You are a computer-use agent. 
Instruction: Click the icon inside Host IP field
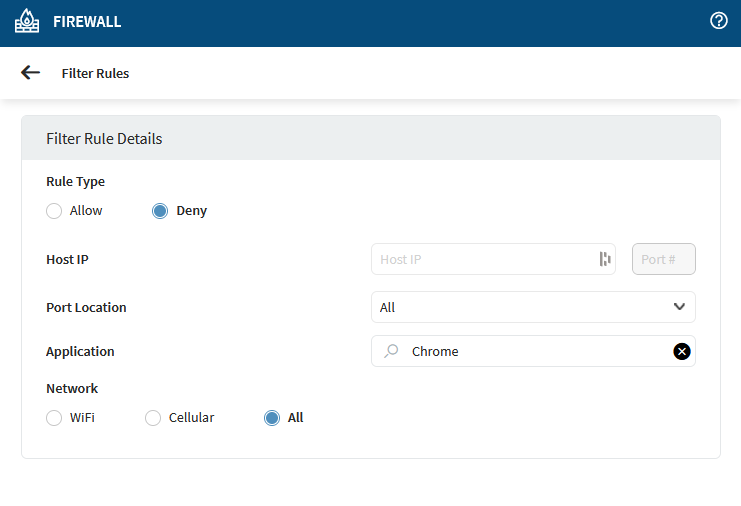[604, 259]
